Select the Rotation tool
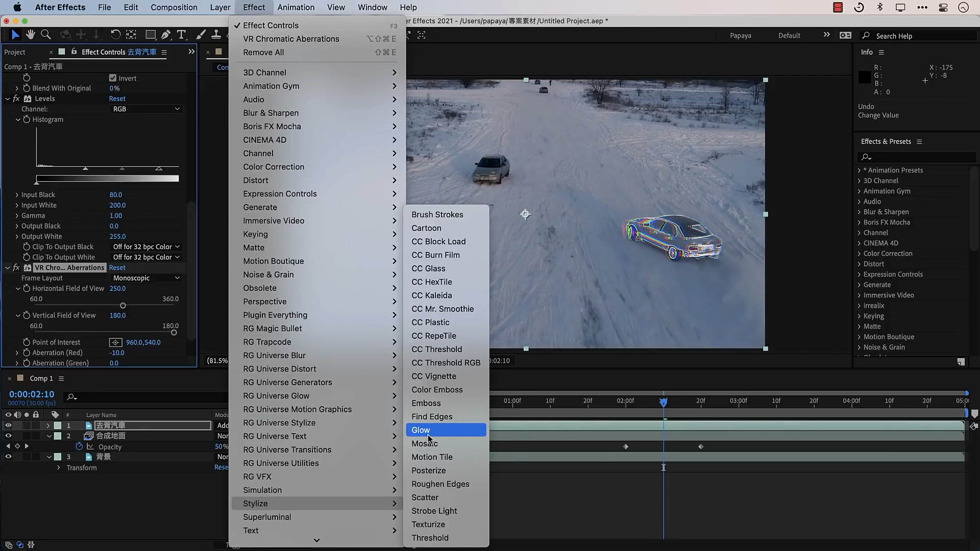The width and height of the screenshot is (980, 551). pyautogui.click(x=115, y=35)
